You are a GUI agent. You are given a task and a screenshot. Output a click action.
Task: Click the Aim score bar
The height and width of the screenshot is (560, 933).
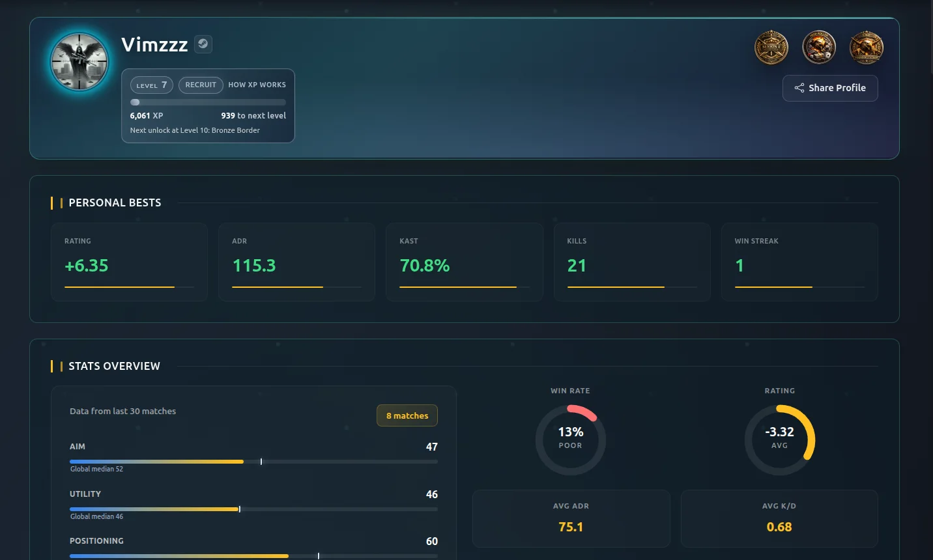tap(253, 462)
